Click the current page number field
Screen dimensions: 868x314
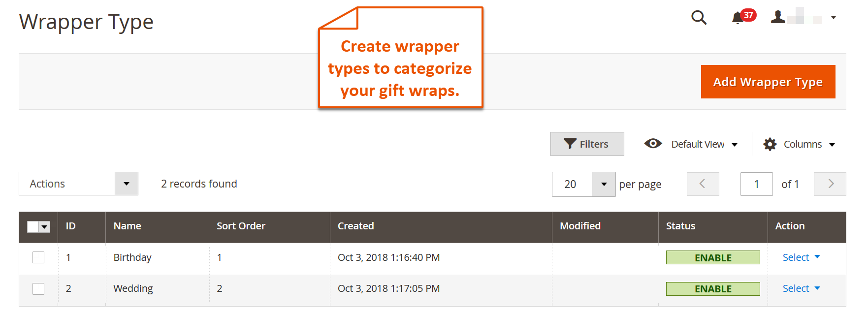757,184
